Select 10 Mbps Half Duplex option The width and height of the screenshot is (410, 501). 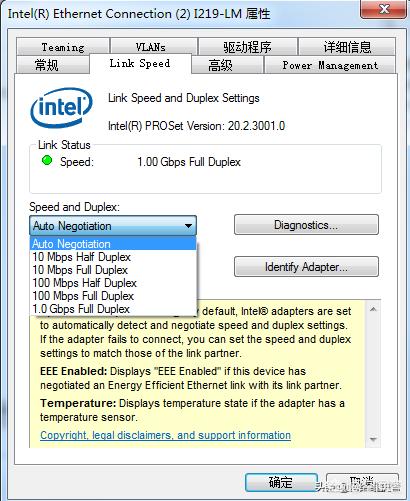(113, 257)
